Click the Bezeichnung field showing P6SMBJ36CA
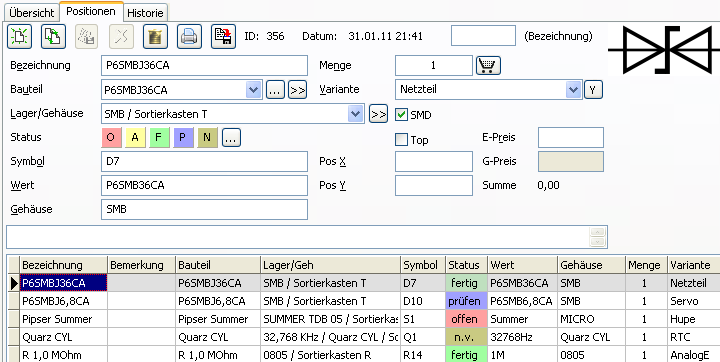The image size is (720, 362). click(204, 66)
